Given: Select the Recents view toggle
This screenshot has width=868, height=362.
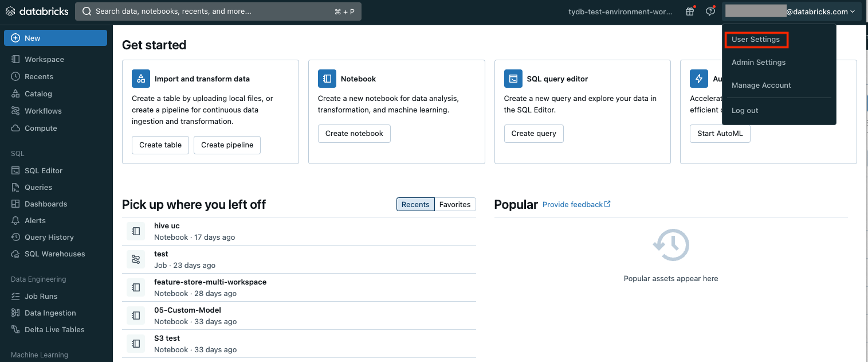Looking at the screenshot, I should [x=415, y=204].
